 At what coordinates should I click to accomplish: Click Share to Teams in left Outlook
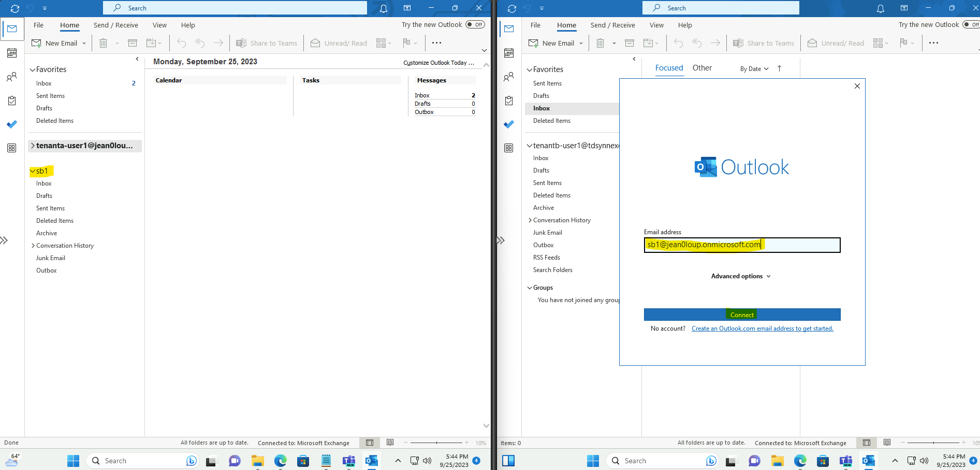coord(267,43)
